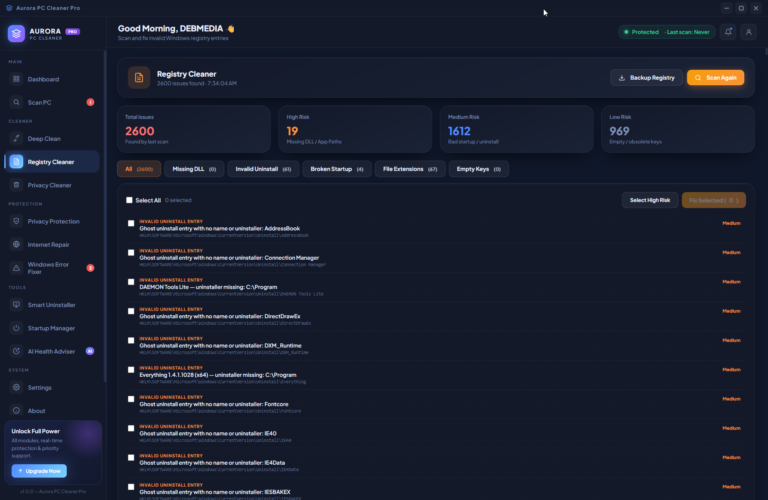Check the DXM_Runtime entry checkbox
768x500 pixels.
pyautogui.click(x=131, y=340)
